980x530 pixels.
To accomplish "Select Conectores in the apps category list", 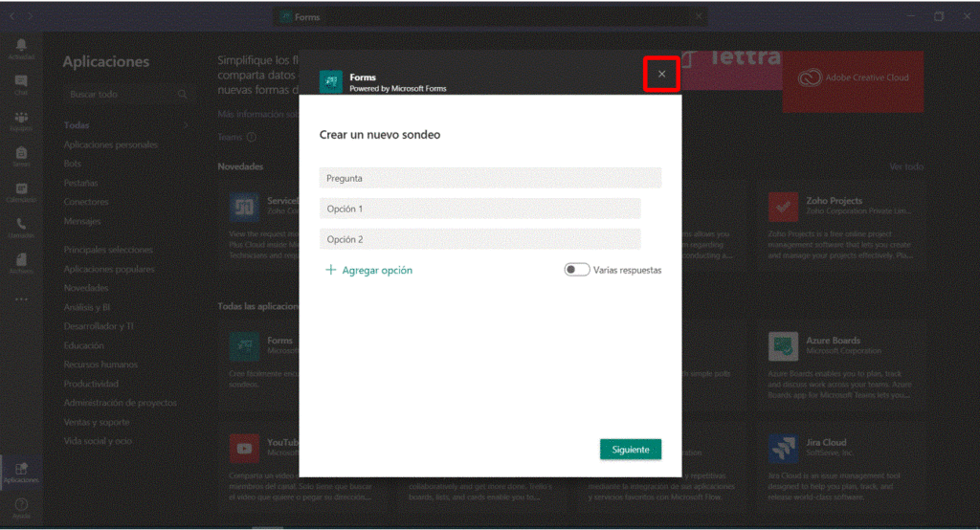I will pos(86,202).
